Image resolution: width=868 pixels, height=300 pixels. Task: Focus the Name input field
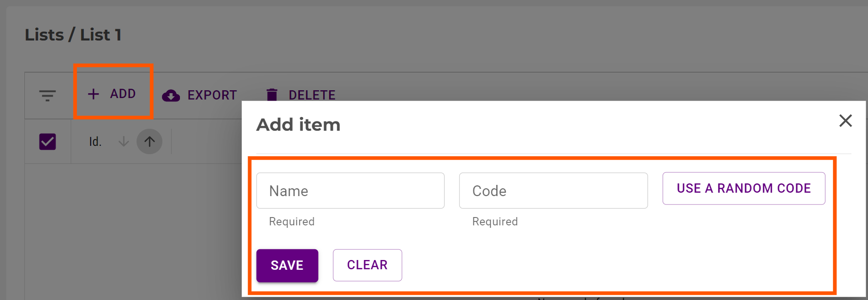(350, 191)
